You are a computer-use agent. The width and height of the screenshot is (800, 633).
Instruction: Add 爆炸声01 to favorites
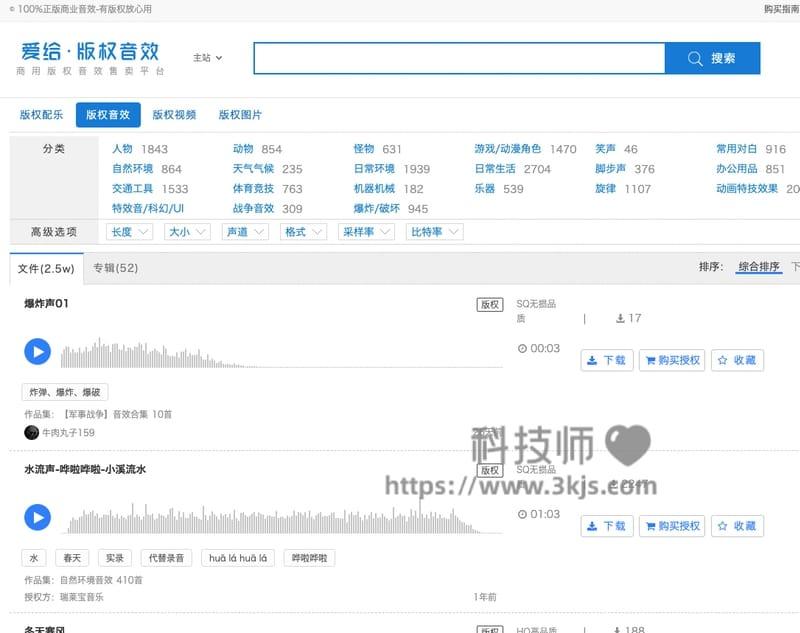pyautogui.click(x=738, y=361)
